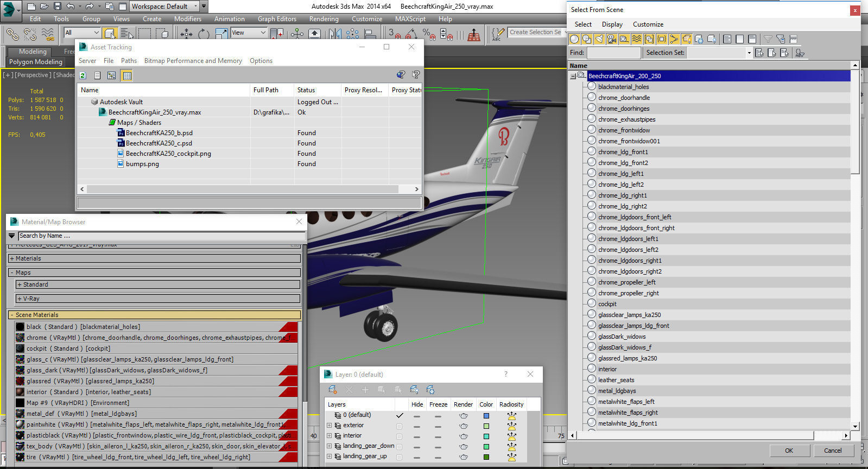Toggle Hide for exterior layer

(x=417, y=426)
